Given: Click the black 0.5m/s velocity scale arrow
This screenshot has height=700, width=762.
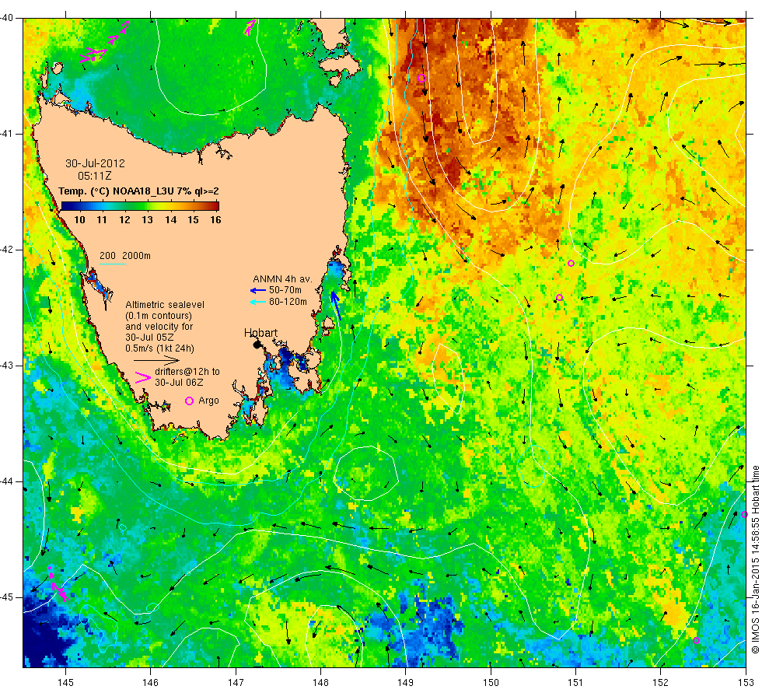Looking at the screenshot, I should click(156, 360).
